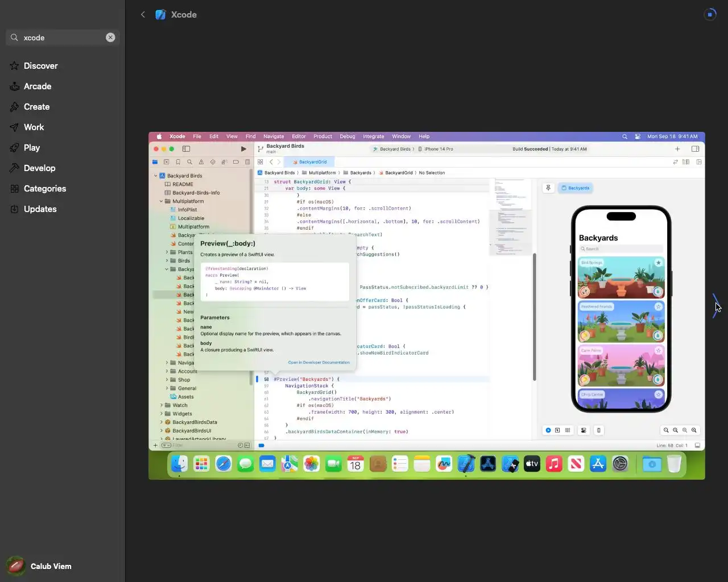Open the Editor menu in Xcode preview
Screen dimensions: 728x582
pyautogui.click(x=299, y=136)
